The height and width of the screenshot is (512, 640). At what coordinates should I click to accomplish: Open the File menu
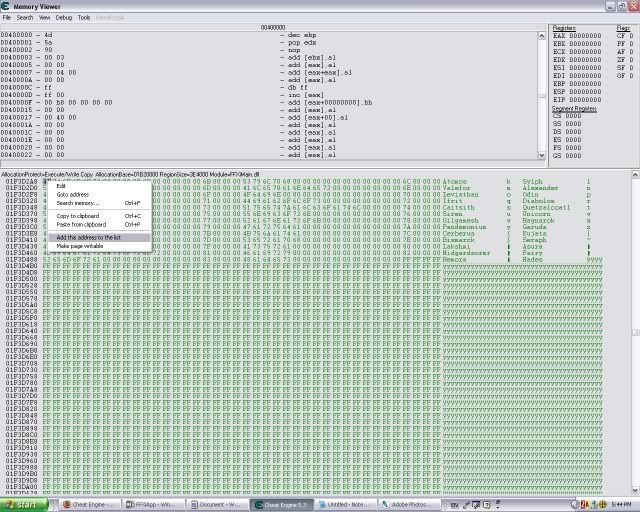pos(7,18)
